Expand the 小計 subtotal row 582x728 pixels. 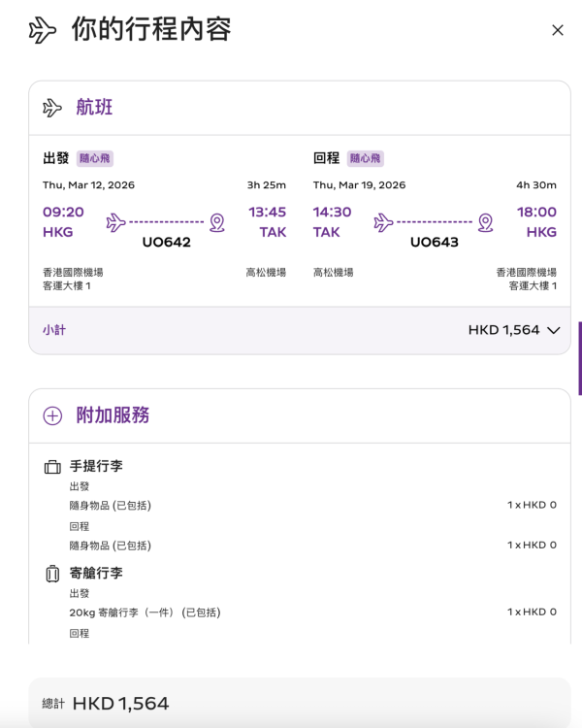click(x=54, y=330)
